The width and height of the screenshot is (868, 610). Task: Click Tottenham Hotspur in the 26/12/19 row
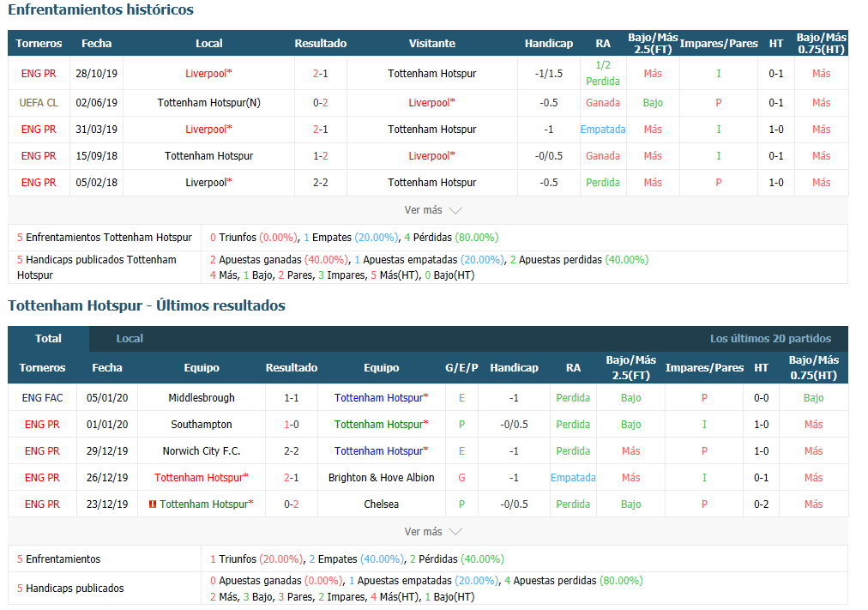pos(202,478)
